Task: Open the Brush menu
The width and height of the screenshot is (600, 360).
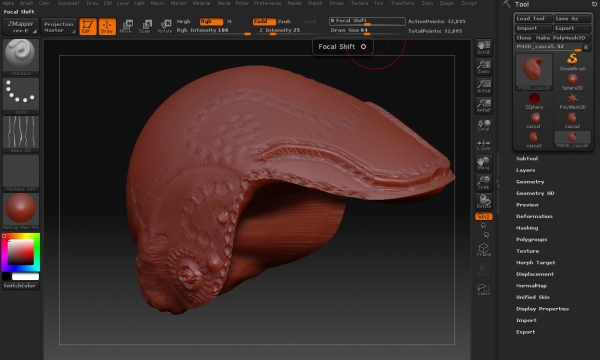Action: tap(26, 3)
